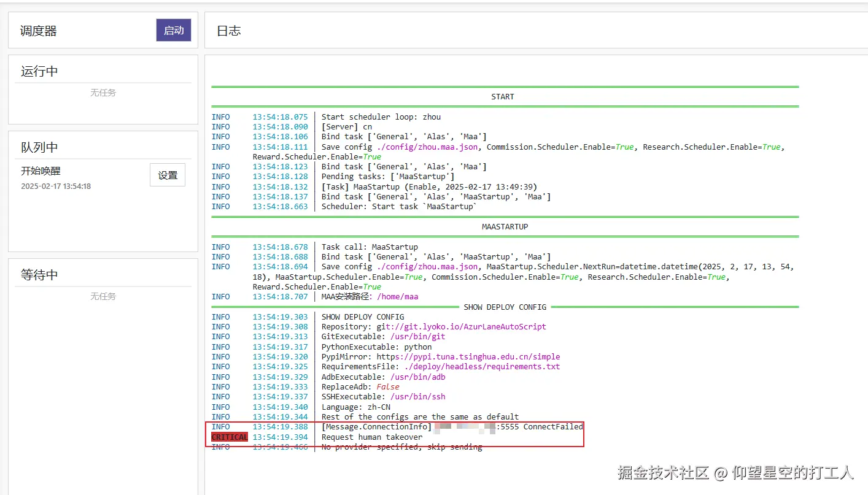Click the 调度器 panel heading
Image resolution: width=868 pixels, height=495 pixels.
click(x=39, y=31)
